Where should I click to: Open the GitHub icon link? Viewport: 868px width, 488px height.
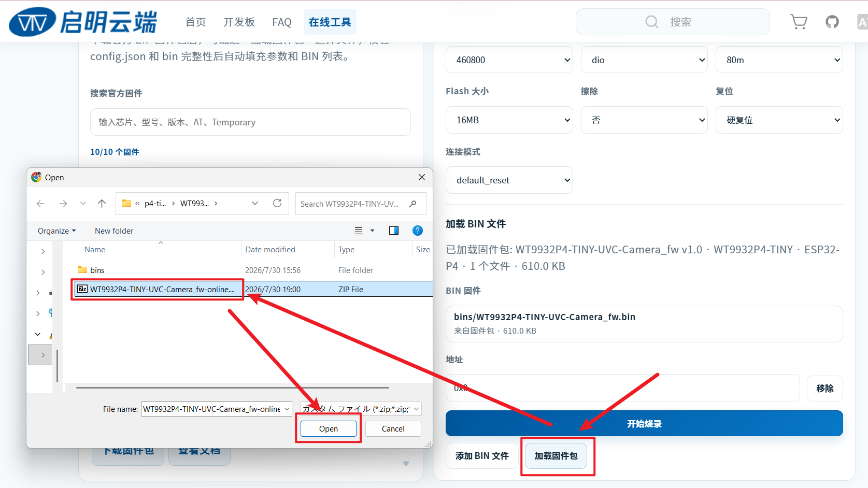[832, 22]
